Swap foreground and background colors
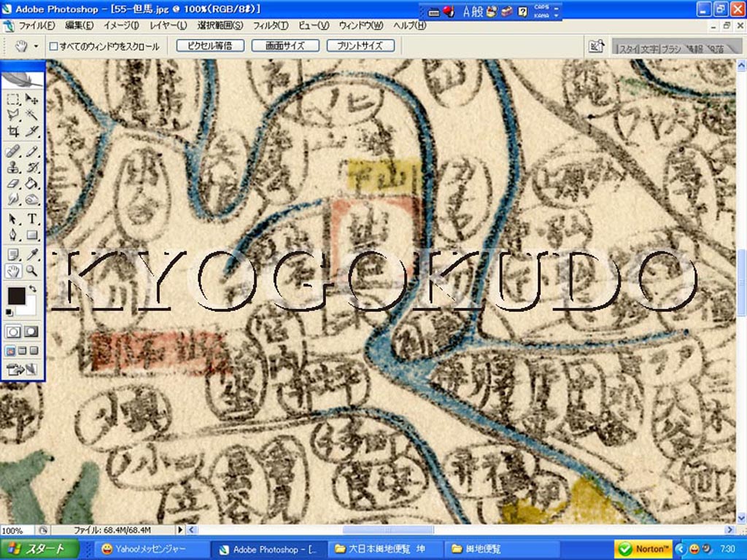Screen dimensions: 747x560 pyautogui.click(x=32, y=289)
